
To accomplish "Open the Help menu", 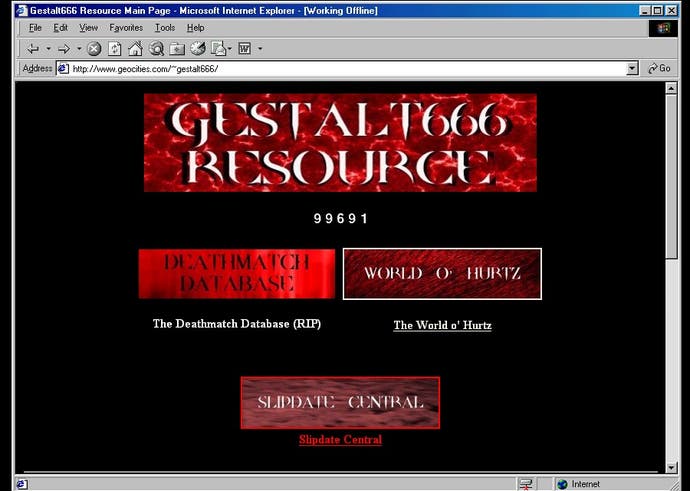I will [195, 28].
